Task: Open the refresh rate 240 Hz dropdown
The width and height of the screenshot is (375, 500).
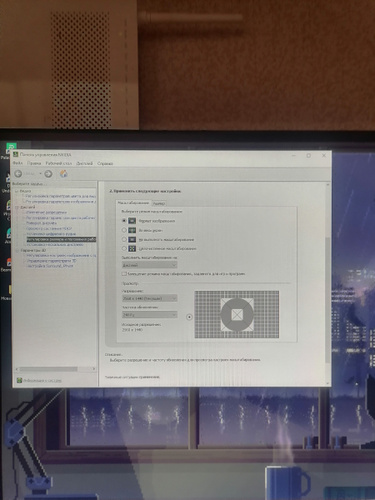Action: click(x=149, y=315)
